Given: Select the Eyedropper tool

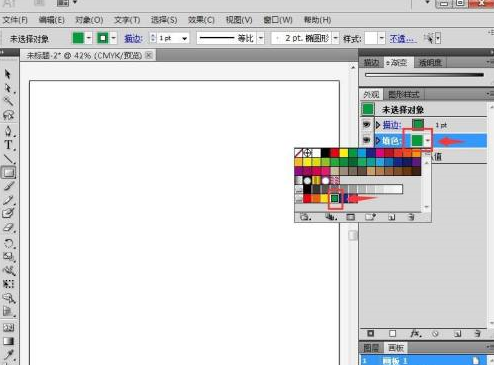Looking at the screenshot, I should [x=8, y=355].
